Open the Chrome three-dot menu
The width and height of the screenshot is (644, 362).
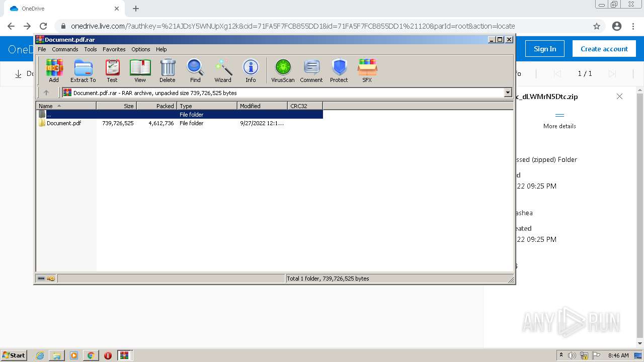click(x=633, y=26)
